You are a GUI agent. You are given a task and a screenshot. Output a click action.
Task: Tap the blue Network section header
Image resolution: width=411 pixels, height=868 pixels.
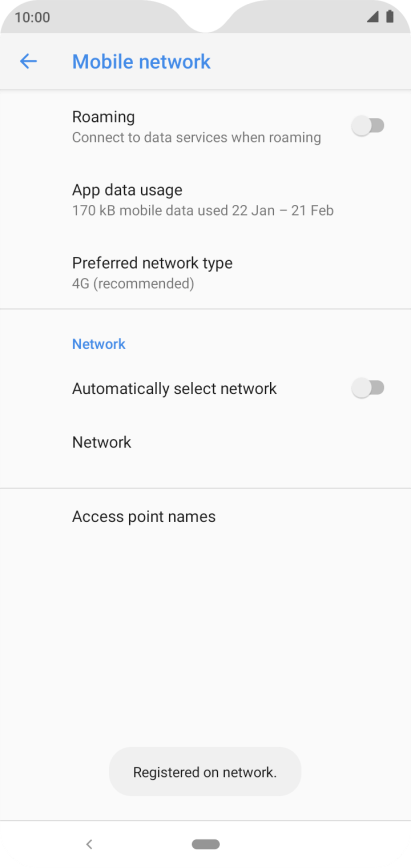99,344
